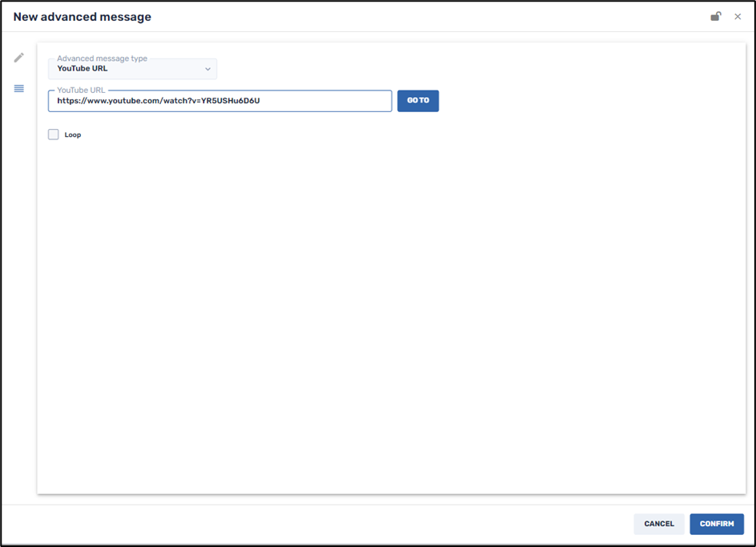Image resolution: width=756 pixels, height=547 pixels.
Task: Focus the YouTube URL input field
Action: pyautogui.click(x=219, y=101)
